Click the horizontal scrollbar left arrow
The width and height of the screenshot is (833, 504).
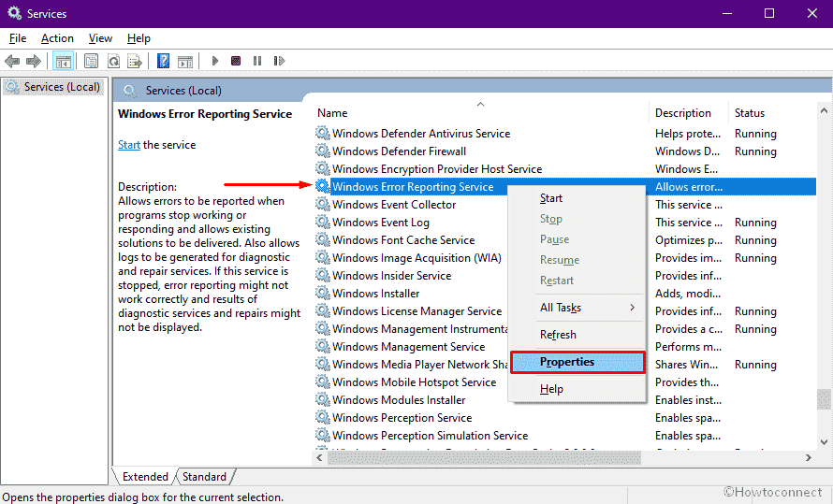[x=319, y=457]
